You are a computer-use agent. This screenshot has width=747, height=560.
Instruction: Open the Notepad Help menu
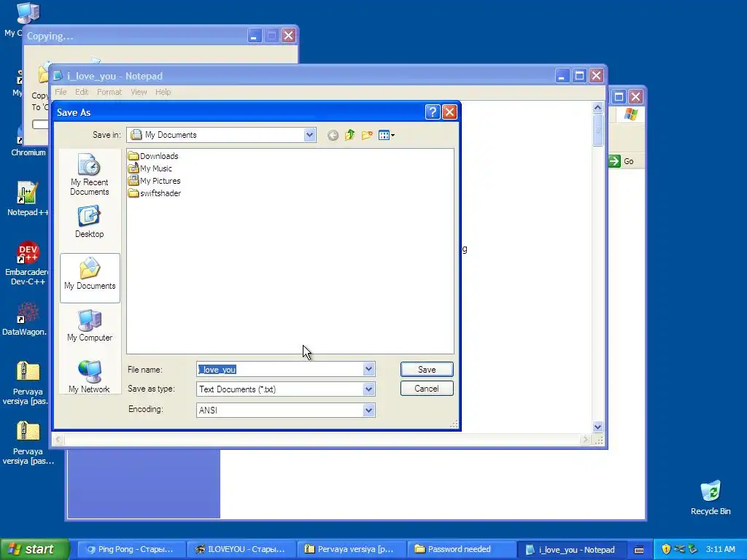[x=163, y=92]
